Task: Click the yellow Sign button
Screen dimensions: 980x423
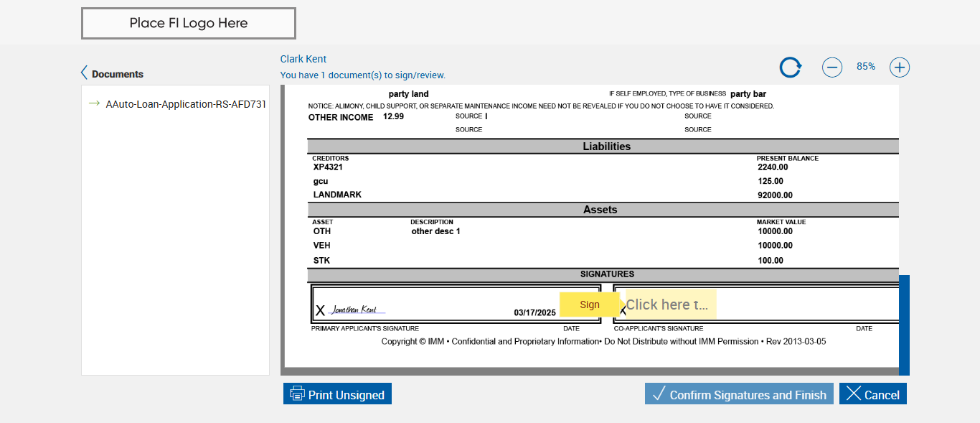Action: (x=590, y=305)
